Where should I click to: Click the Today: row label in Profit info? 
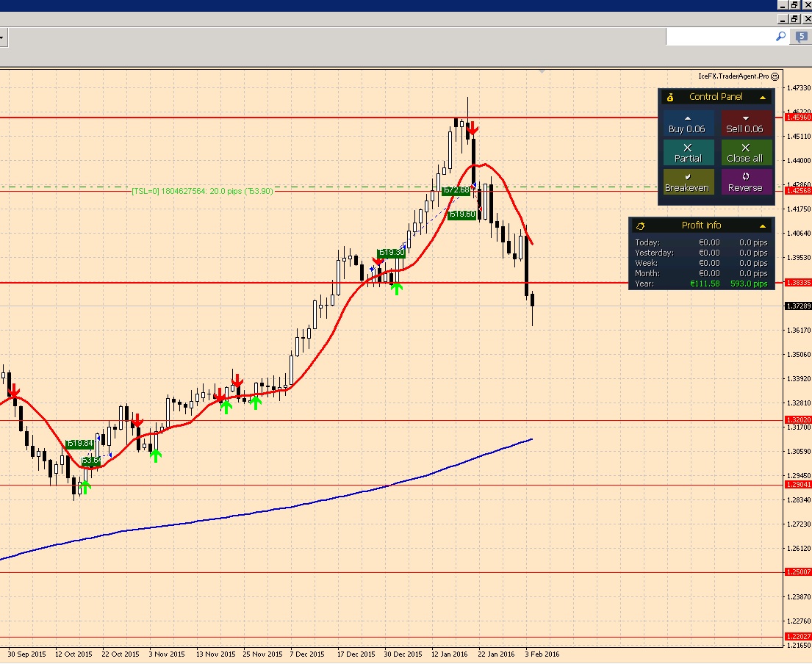[647, 242]
